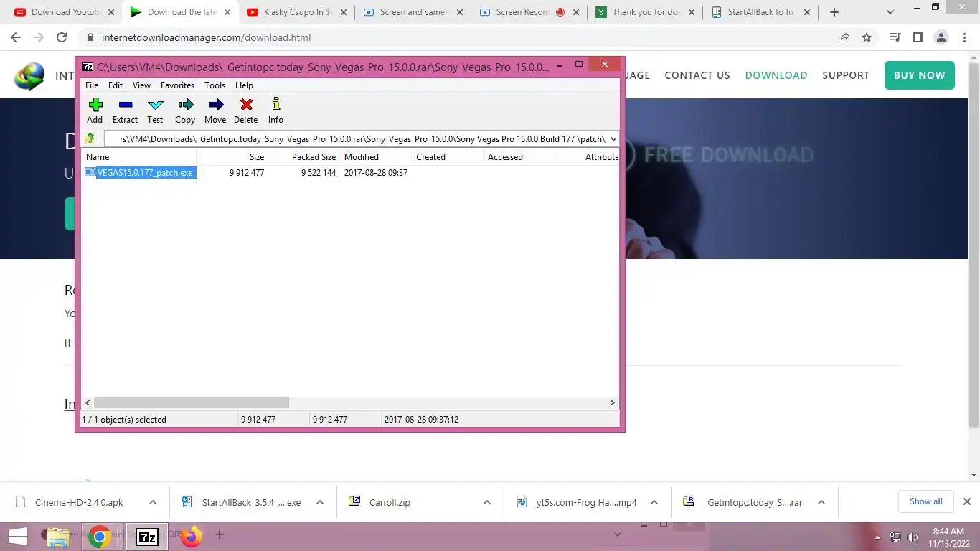The width and height of the screenshot is (980, 551).
Task: Switch to Klasky Csupo tab
Action: 296,12
